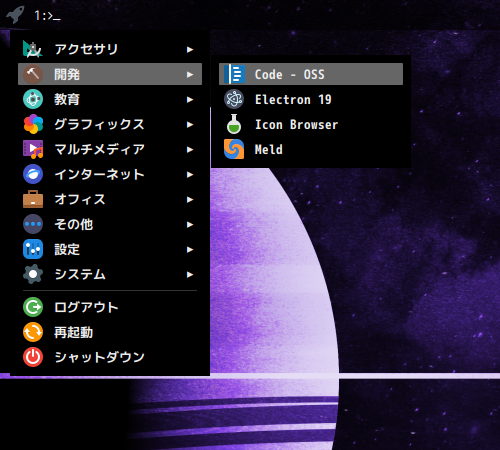
Task: Open the オフィス menu category
Action: click(x=110, y=199)
